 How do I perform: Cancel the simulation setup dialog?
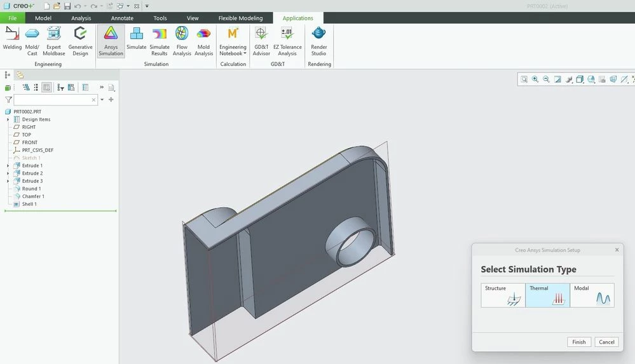pyautogui.click(x=606, y=342)
